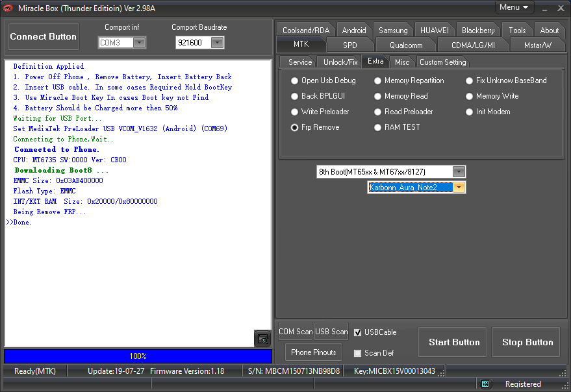Click the Ready(MTK) status text
The image size is (571, 392).
(x=35, y=371)
